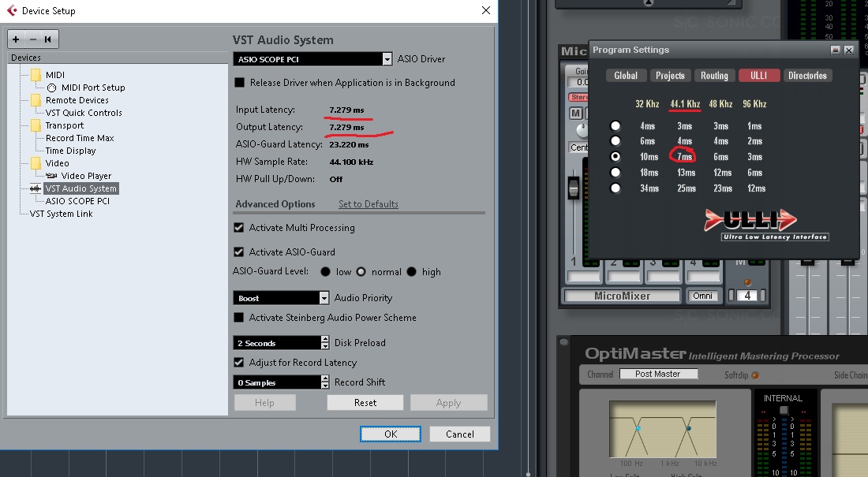Select the 4ms ULLI latency row radio
868x477 pixels.
tap(615, 126)
